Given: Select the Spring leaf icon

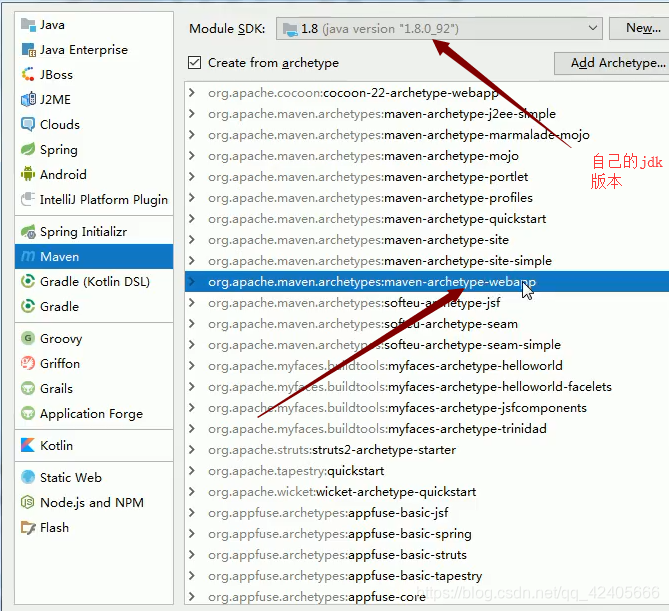Looking at the screenshot, I should 28,150.
